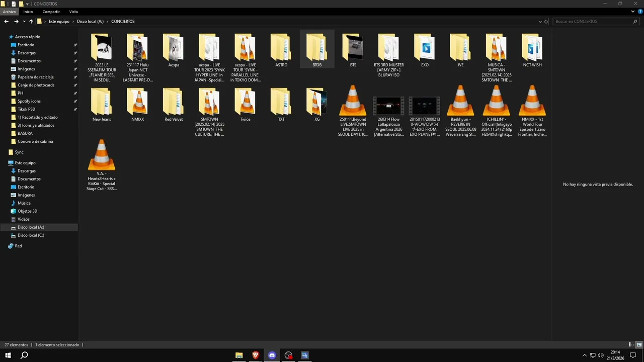644x362 pixels.
Task: Click the network tray icon
Action: pyautogui.click(x=592, y=355)
